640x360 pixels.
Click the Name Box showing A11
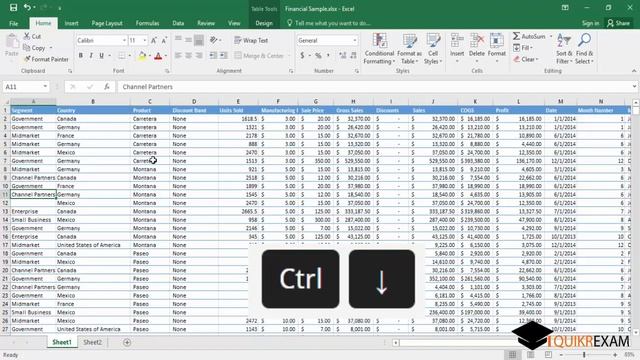pos(26,87)
